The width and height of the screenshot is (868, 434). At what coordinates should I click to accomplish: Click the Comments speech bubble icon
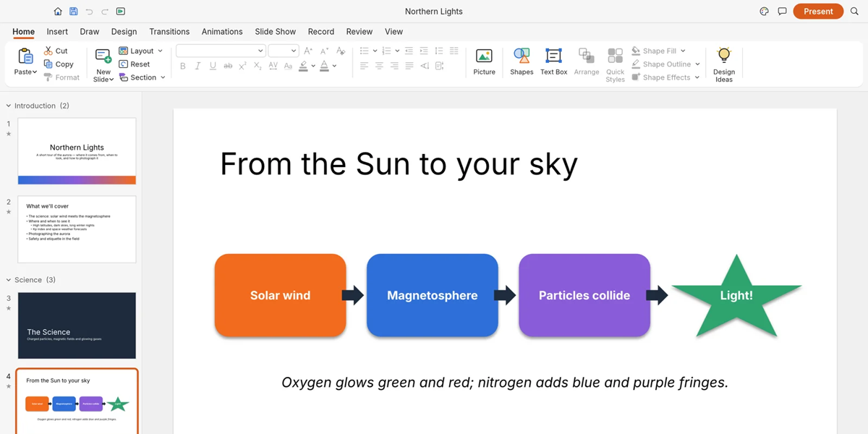coord(782,12)
